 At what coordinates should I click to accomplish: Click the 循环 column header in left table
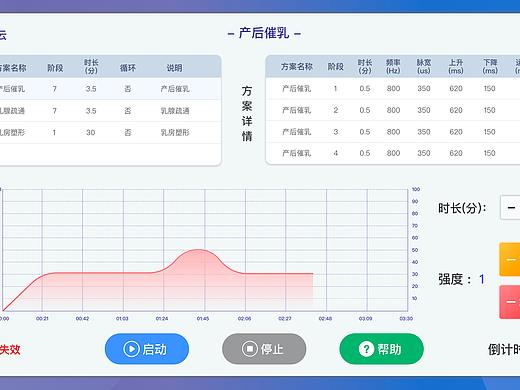(128, 68)
